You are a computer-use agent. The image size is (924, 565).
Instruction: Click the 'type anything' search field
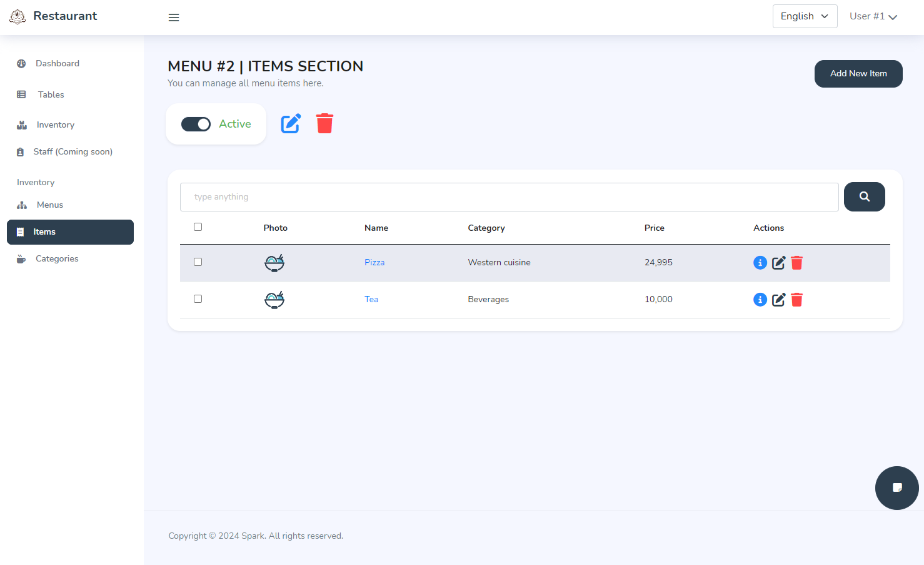[x=509, y=197]
